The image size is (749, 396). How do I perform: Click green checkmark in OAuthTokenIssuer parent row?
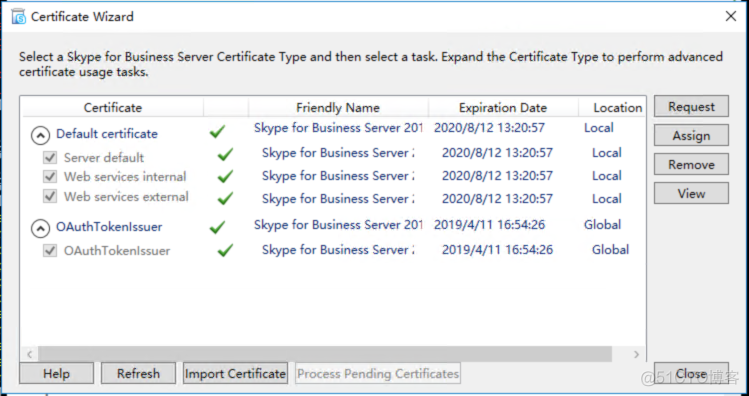(217, 227)
